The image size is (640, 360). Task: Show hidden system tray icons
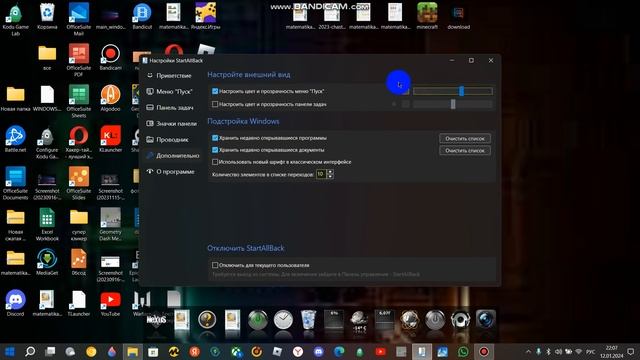(x=528, y=351)
